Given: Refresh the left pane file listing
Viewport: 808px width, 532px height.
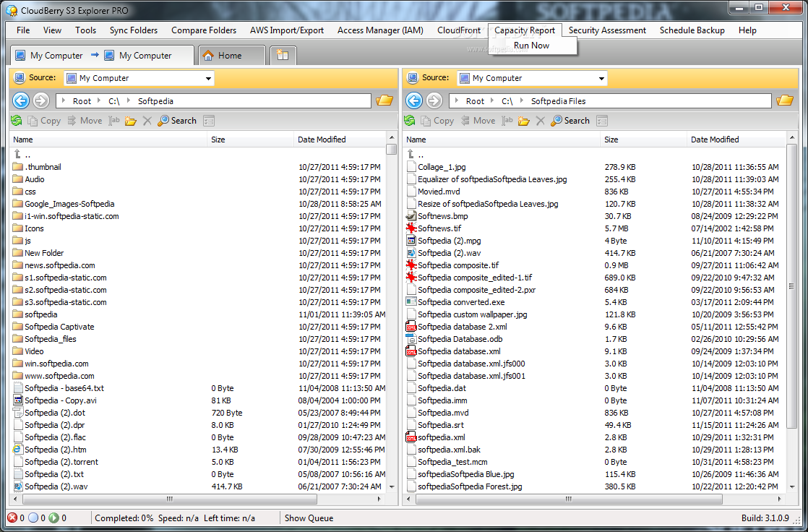Looking at the screenshot, I should coord(17,121).
